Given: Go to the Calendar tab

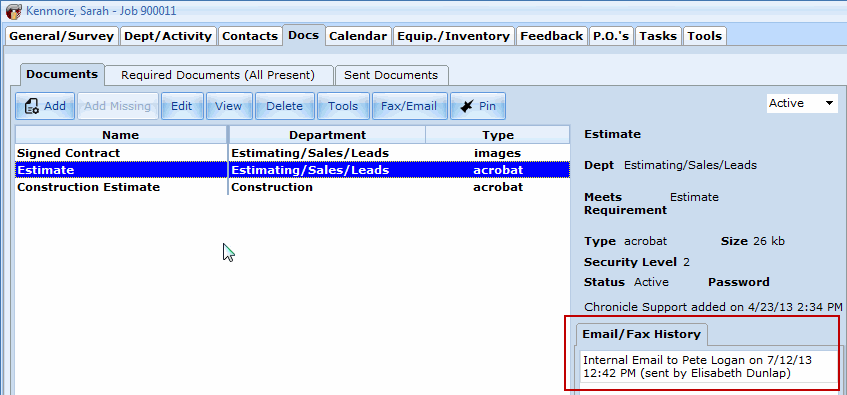Looking at the screenshot, I should pyautogui.click(x=358, y=36).
